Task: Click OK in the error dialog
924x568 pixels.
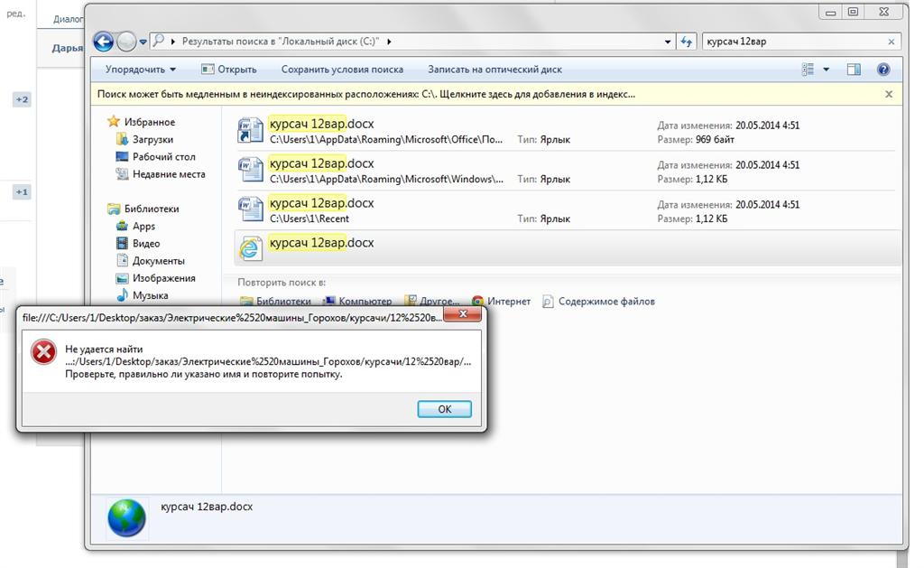Action: 444,409
